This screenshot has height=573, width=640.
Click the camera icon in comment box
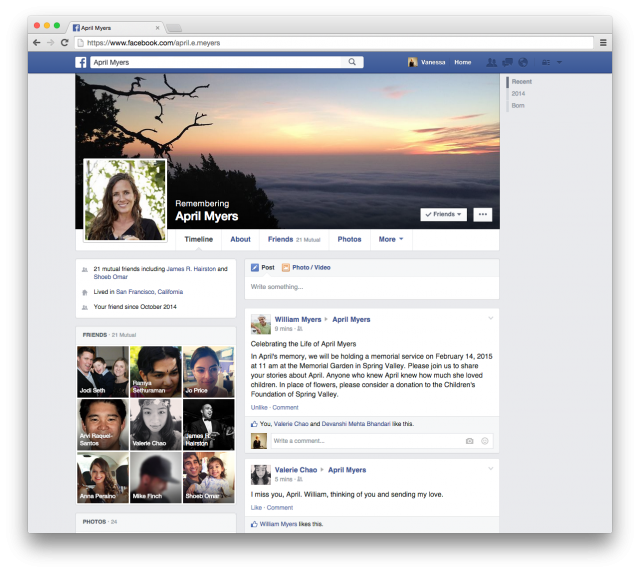469,441
